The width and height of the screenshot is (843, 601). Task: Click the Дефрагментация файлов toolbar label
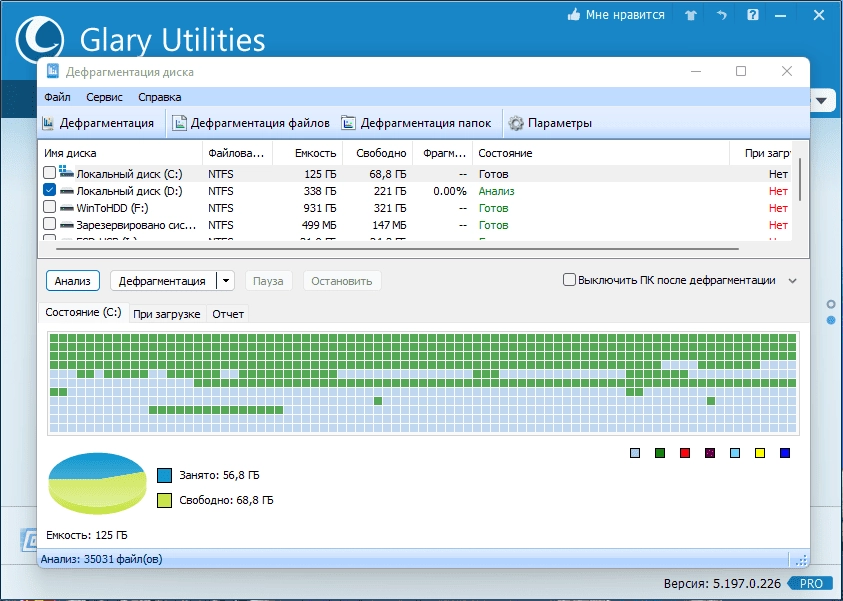[260, 123]
